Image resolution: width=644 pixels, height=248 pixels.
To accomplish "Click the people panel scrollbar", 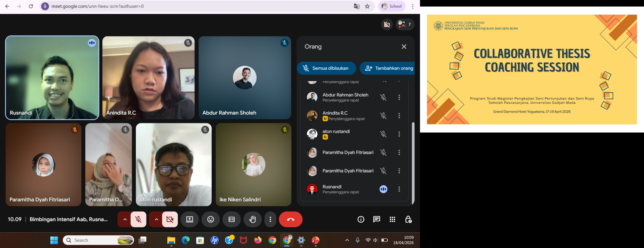I will point(413,161).
